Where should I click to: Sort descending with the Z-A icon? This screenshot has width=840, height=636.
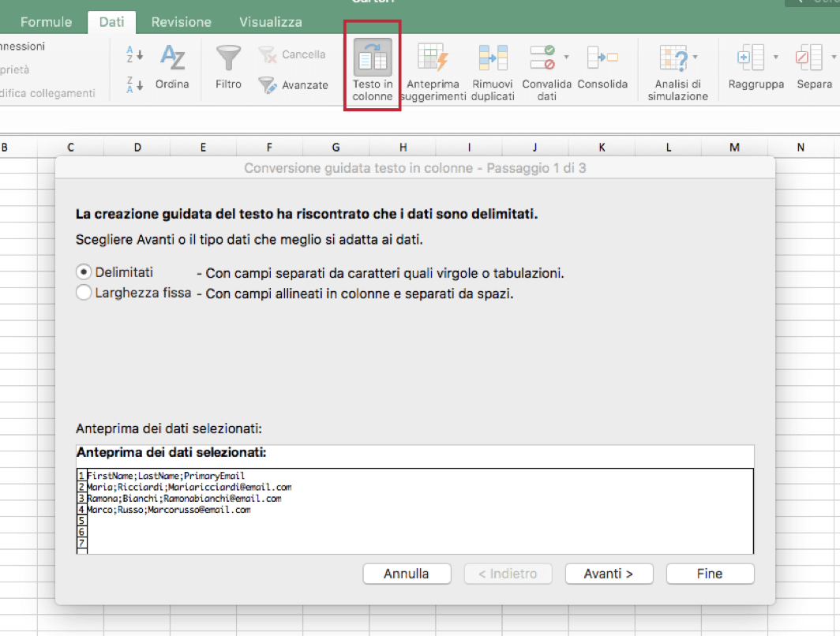(135, 84)
